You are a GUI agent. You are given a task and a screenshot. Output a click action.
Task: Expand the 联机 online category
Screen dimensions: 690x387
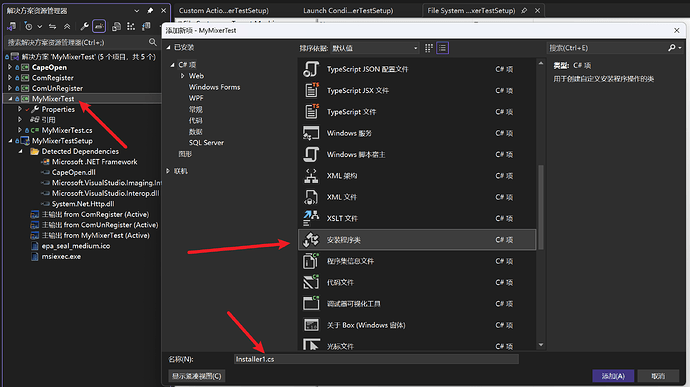[x=168, y=171]
